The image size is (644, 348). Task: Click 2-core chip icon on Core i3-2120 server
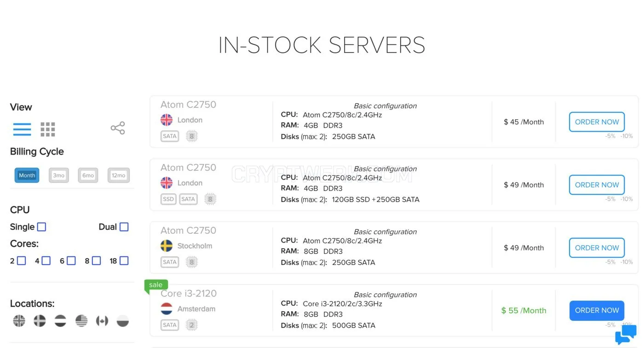192,325
